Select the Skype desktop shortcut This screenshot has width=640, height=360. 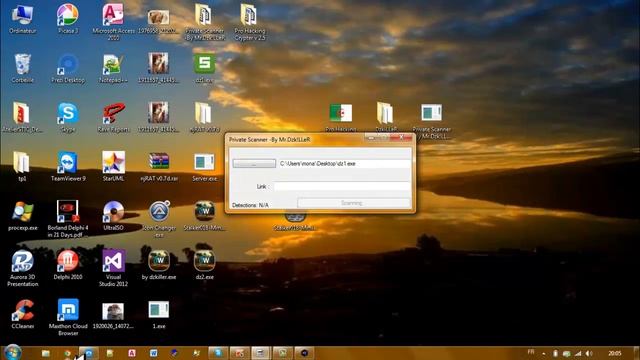coord(68,117)
